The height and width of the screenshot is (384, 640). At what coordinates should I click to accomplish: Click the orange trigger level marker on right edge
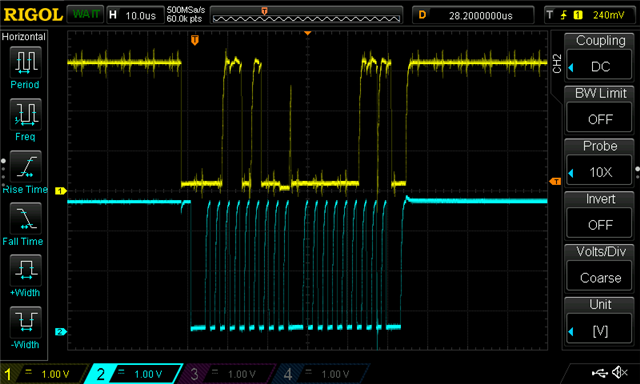pyautogui.click(x=555, y=181)
